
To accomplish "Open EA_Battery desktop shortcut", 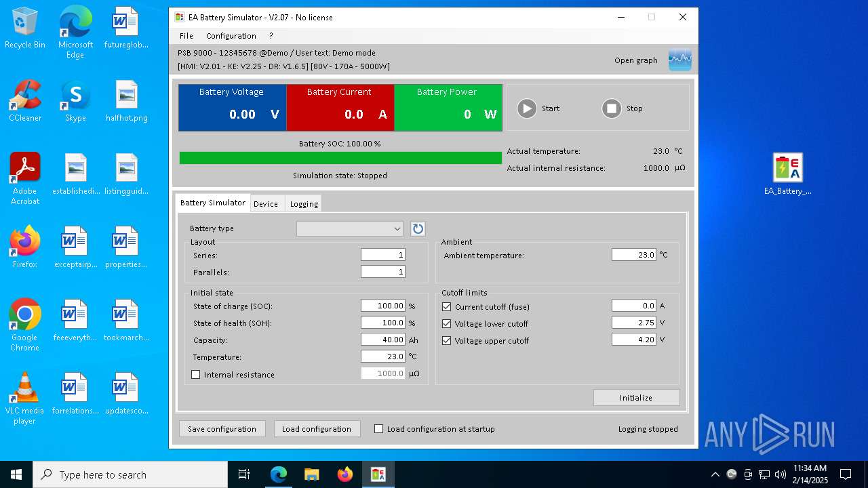I will point(787,174).
